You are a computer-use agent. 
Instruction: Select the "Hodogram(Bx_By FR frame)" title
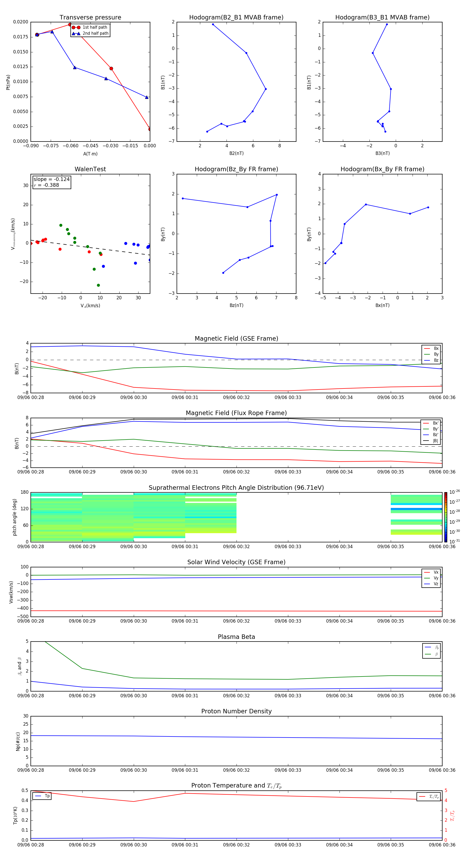click(x=382, y=169)
